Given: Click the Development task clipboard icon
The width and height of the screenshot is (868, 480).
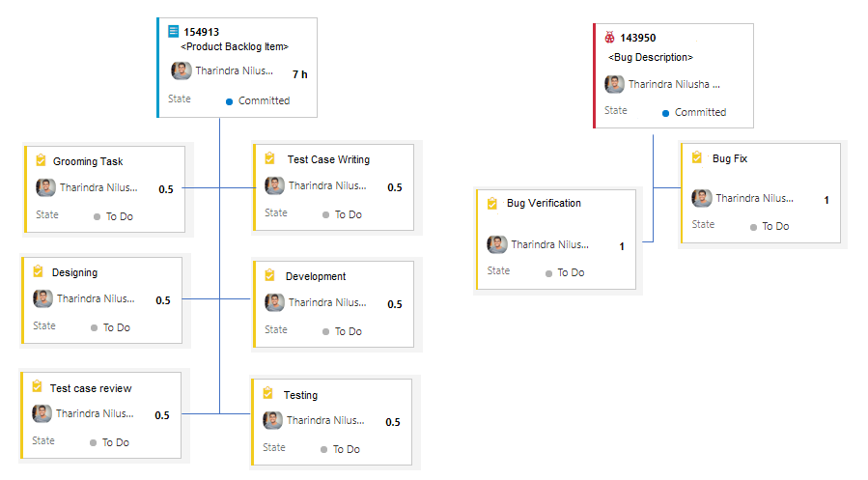Looking at the screenshot, I should click(x=270, y=276).
